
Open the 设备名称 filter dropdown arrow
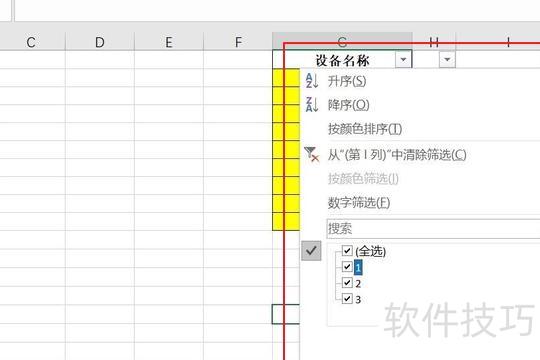coord(403,60)
